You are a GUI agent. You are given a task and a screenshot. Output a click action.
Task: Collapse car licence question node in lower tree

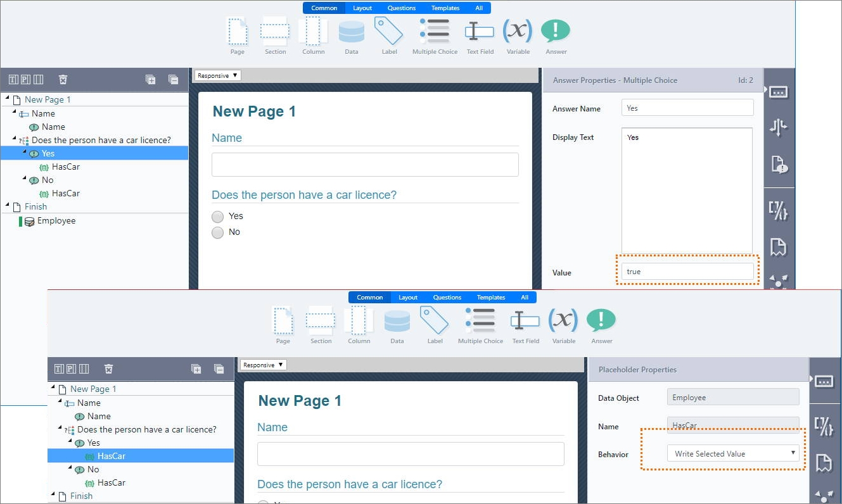[x=60, y=427]
